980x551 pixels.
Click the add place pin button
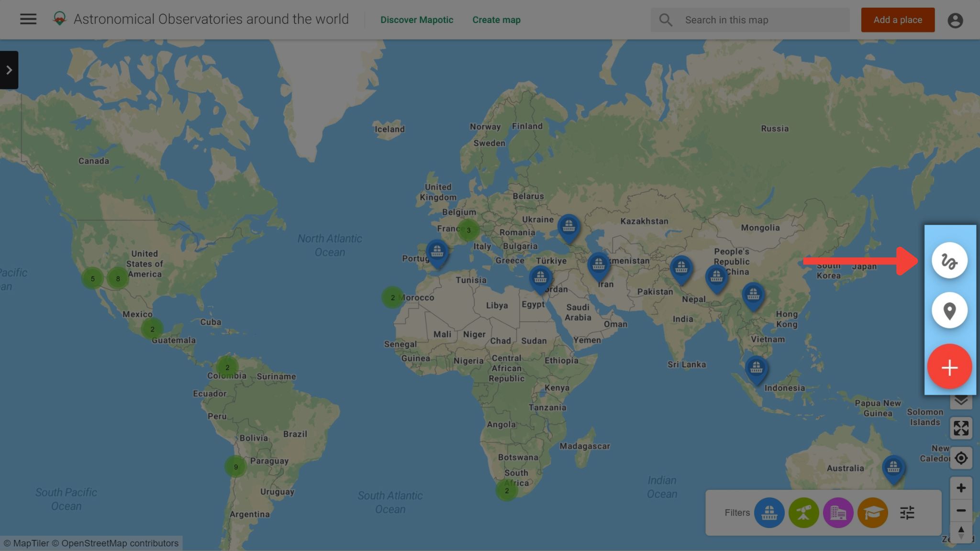point(949,310)
